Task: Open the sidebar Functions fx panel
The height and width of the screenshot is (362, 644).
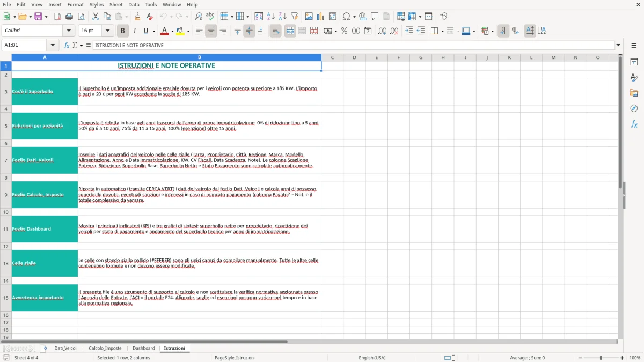Action: pos(634,124)
